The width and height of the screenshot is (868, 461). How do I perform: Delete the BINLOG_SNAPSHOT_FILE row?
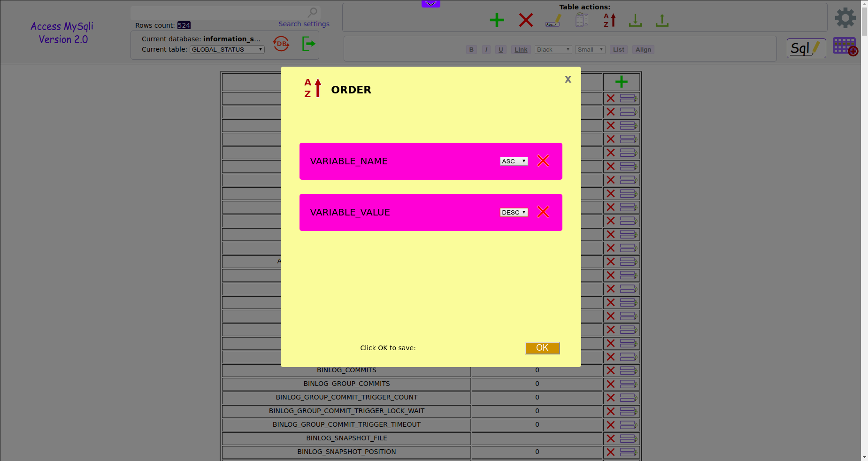(611, 438)
